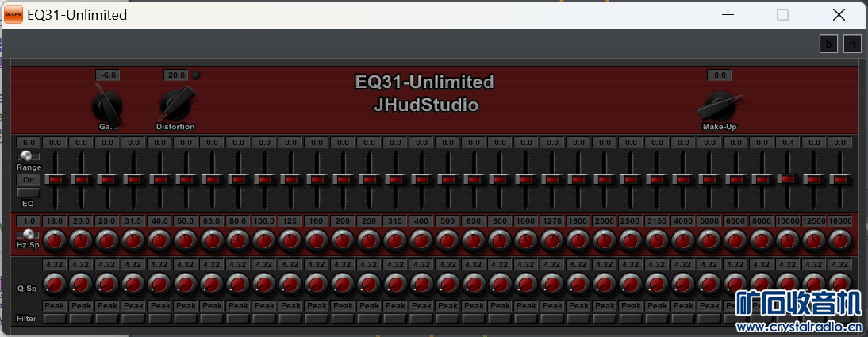This screenshot has width=868, height=337.
Task: Click the band fader showing 0.4 gain
Action: (789, 178)
